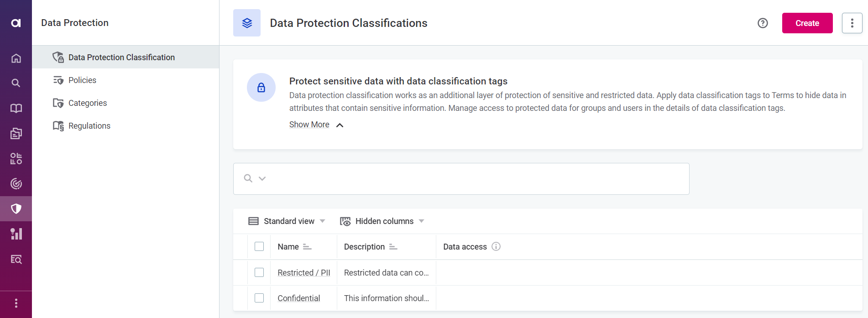Select the checkbox for Restricted / PII row

[259, 272]
